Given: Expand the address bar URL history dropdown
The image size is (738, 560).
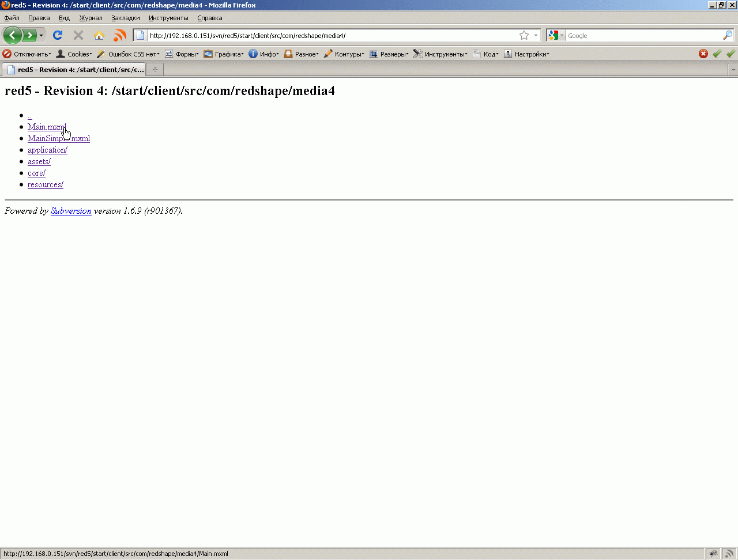Looking at the screenshot, I should point(536,36).
